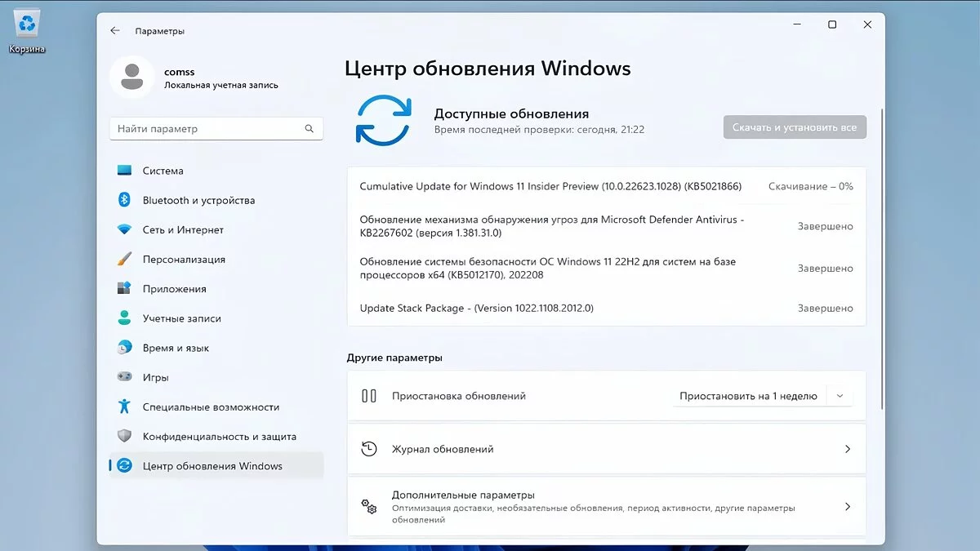Click the chevron on Дополнительные параметры row
Image resolution: width=980 pixels, height=551 pixels.
click(x=847, y=507)
